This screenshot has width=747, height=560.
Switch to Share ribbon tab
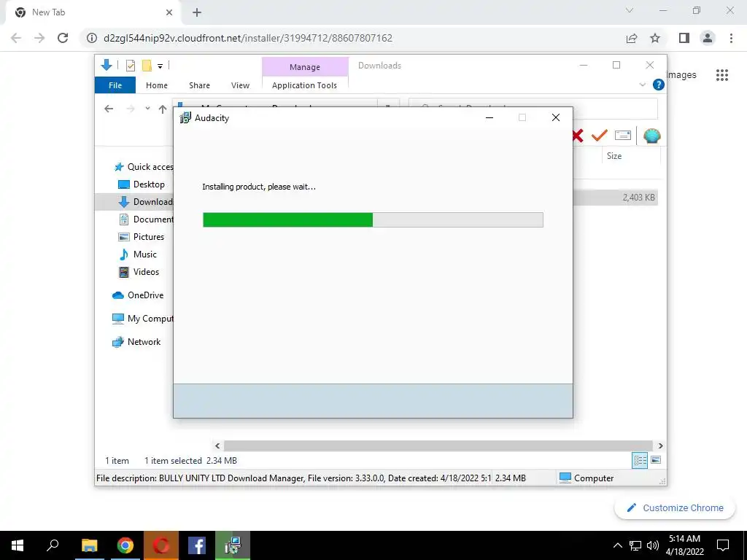(x=199, y=85)
